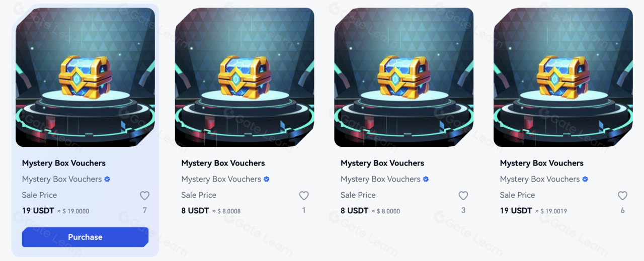Click the Purchase button
The width and height of the screenshot is (644, 261).
85,237
